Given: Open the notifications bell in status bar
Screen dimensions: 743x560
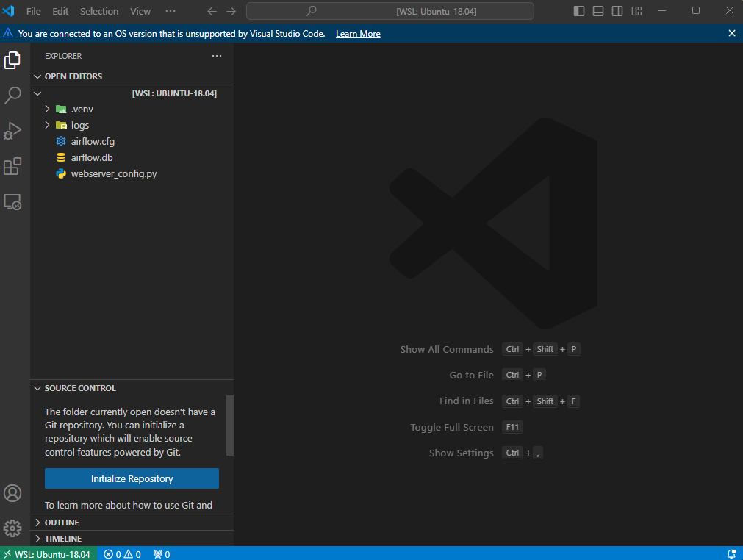Looking at the screenshot, I should pyautogui.click(x=732, y=554).
